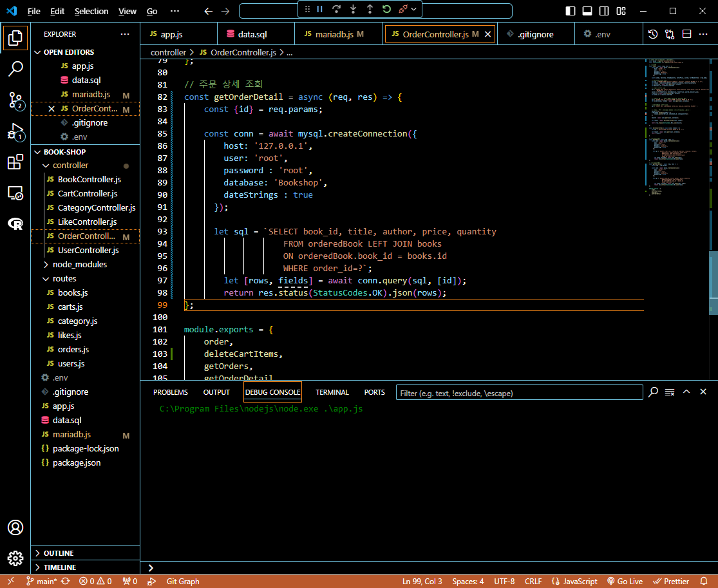Step out in debug toolbar
Image resolution: width=718 pixels, height=588 pixels.
pyautogui.click(x=370, y=9)
